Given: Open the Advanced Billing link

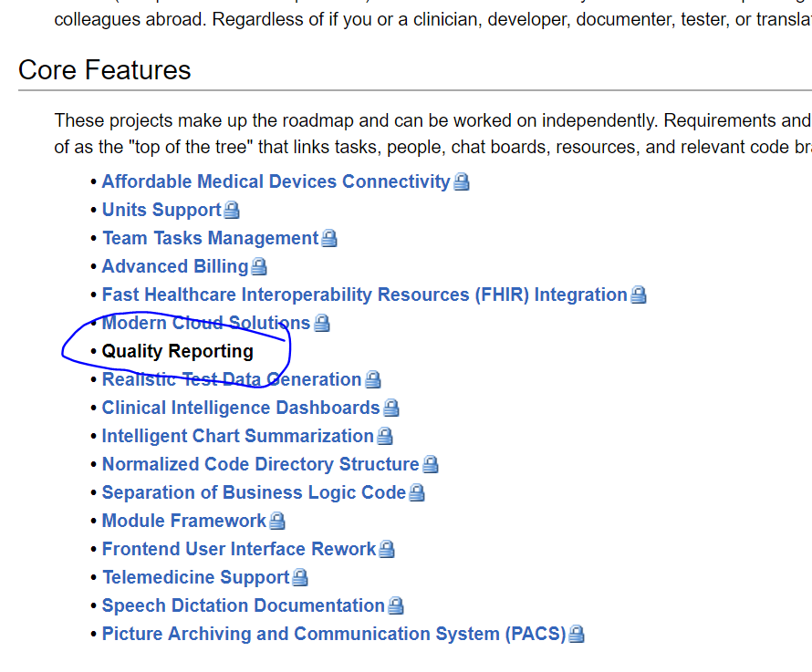Looking at the screenshot, I should pos(174,266).
